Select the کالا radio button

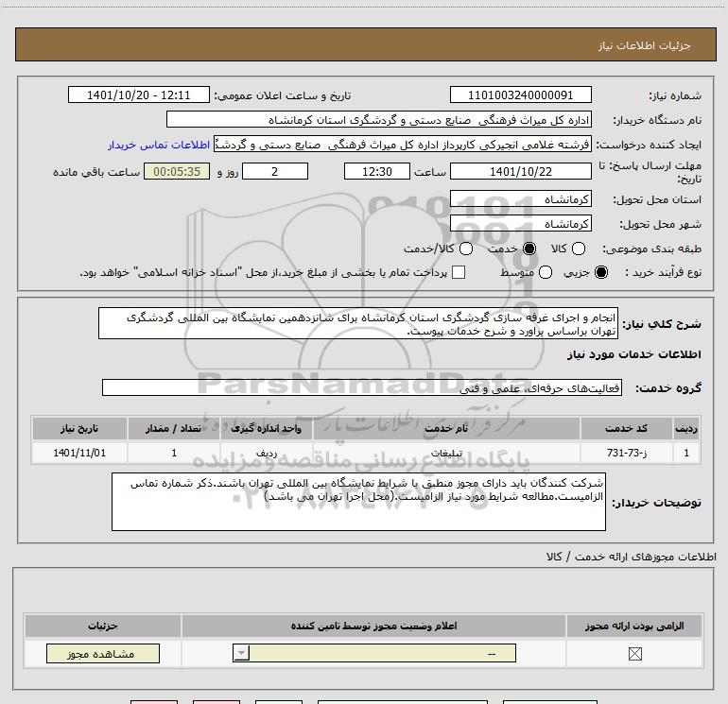[x=578, y=249]
